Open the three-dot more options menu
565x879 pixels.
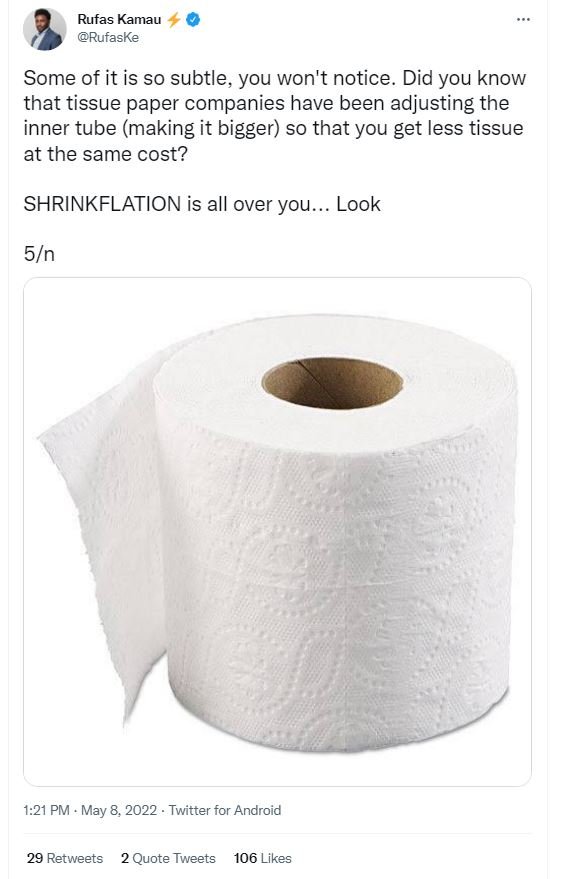(522, 20)
